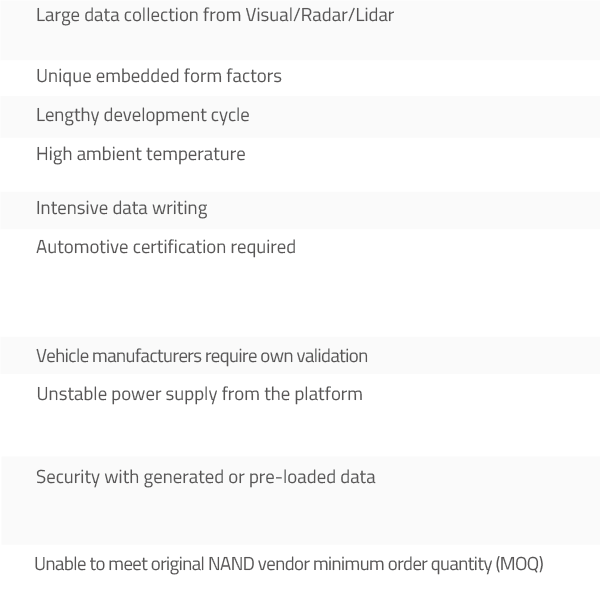Viewport: 600px width, 590px height.
Task: Click the '(MOQ)' abbreviation text
Action: (x=519, y=564)
